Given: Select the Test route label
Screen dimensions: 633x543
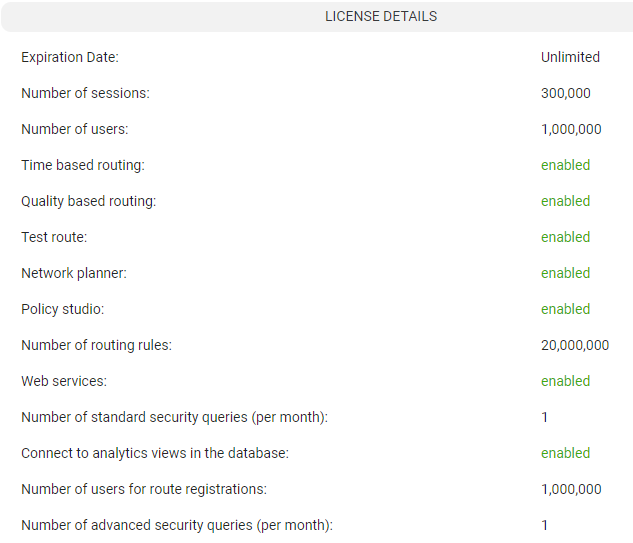Looking at the screenshot, I should [x=54, y=237].
